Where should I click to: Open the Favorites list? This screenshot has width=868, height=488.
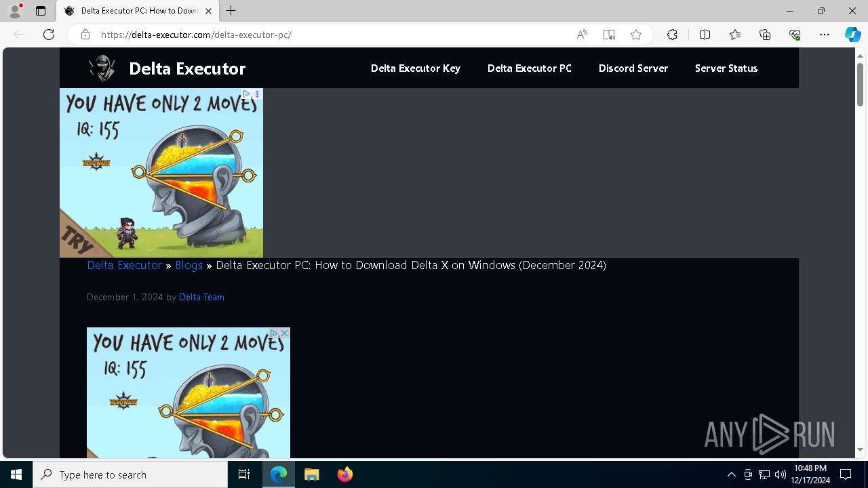[735, 35]
